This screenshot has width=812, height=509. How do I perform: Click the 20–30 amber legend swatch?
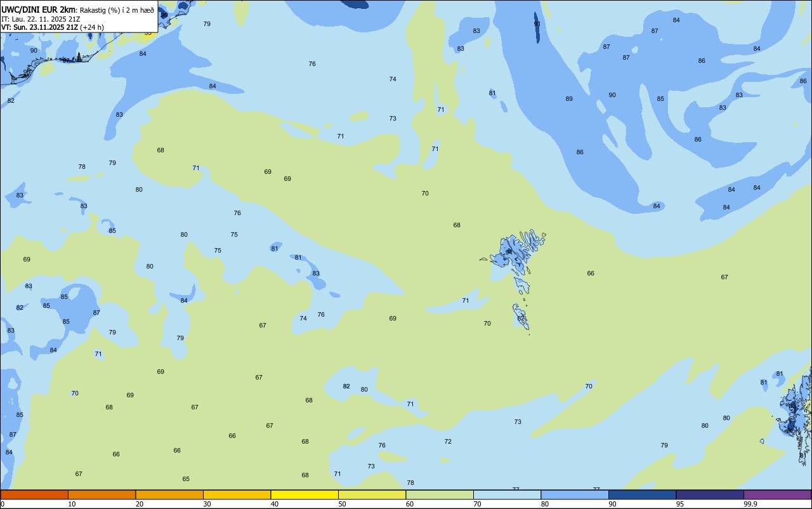point(169,494)
